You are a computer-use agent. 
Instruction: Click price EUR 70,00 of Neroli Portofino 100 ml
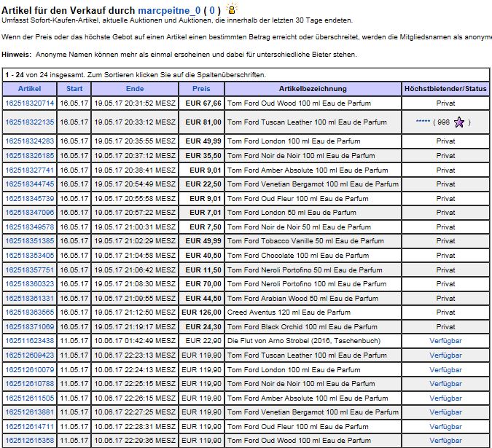[x=203, y=283]
